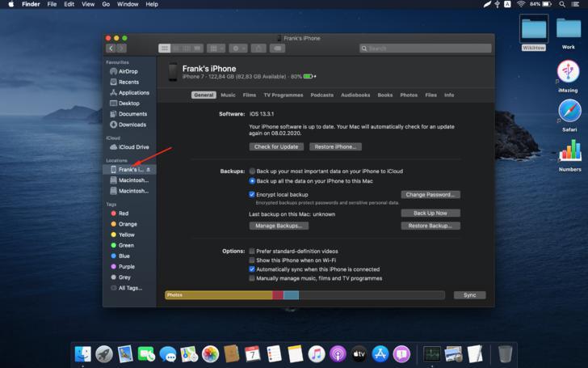The width and height of the screenshot is (588, 368).
Task: Click the Share toolbar icon
Action: tap(258, 49)
